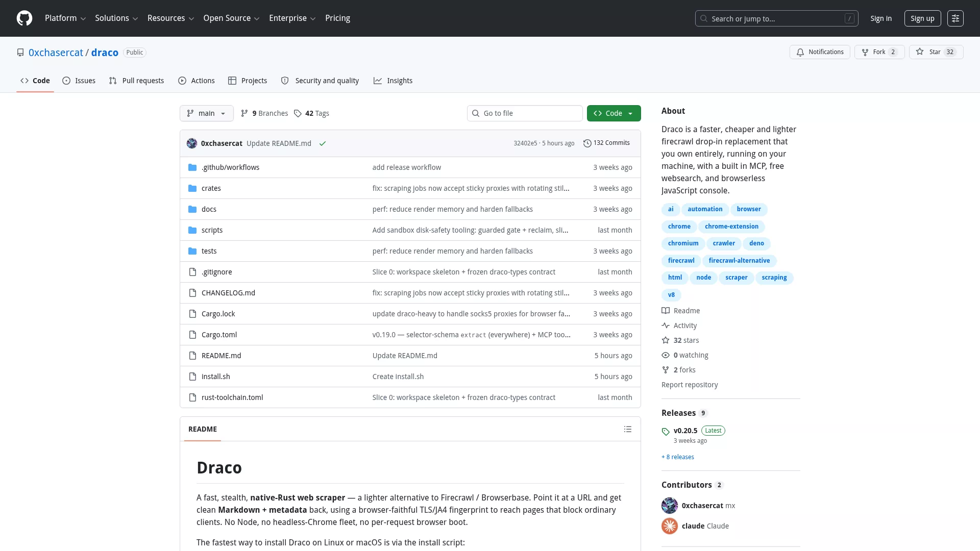Click the "add release workflow" commit message
The width and height of the screenshot is (980, 551).
pyautogui.click(x=407, y=167)
